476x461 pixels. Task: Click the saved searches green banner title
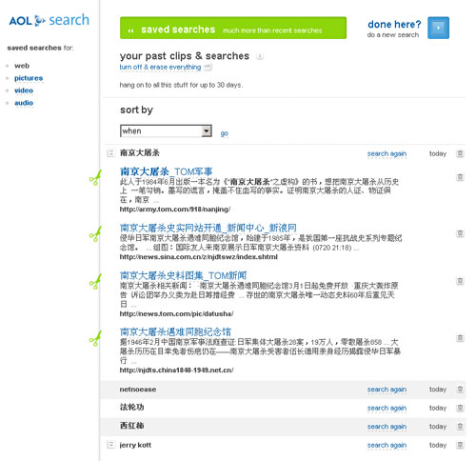point(178,30)
